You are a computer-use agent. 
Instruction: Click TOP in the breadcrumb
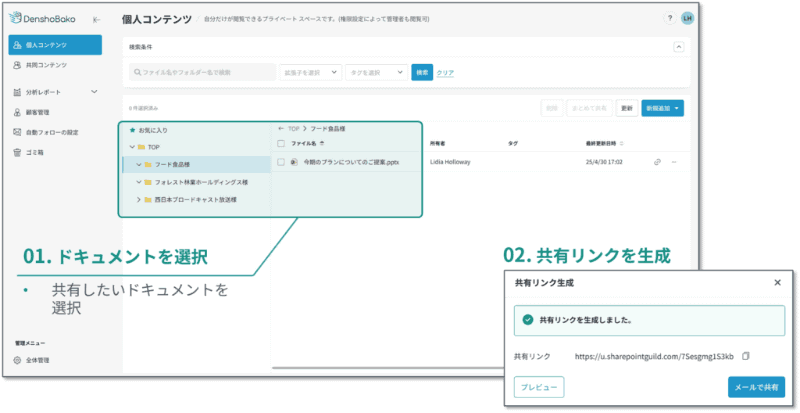293,129
